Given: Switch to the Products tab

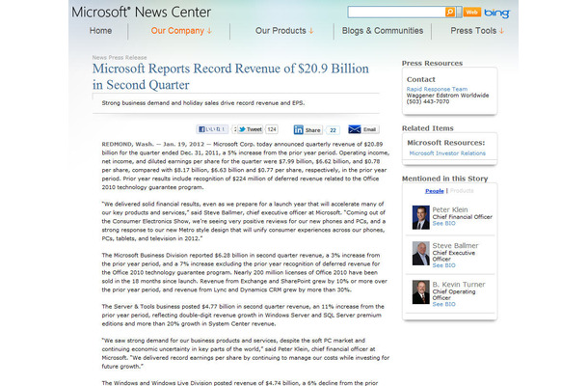Looking at the screenshot, I should (x=462, y=191).
